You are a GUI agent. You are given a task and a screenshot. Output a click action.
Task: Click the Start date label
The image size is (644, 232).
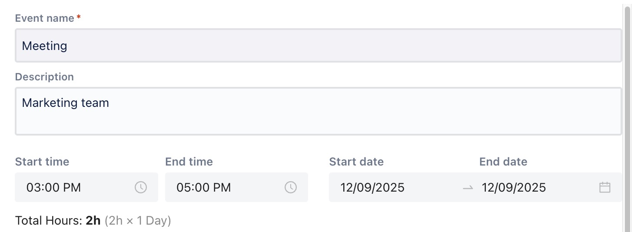[x=356, y=162]
